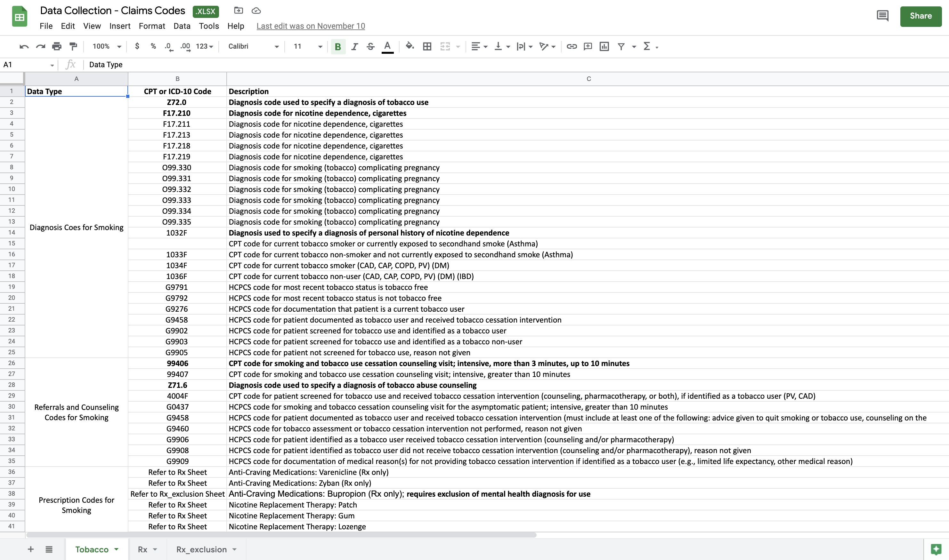Click the Insert chart icon
Screen dimensions: 949x560
click(604, 46)
